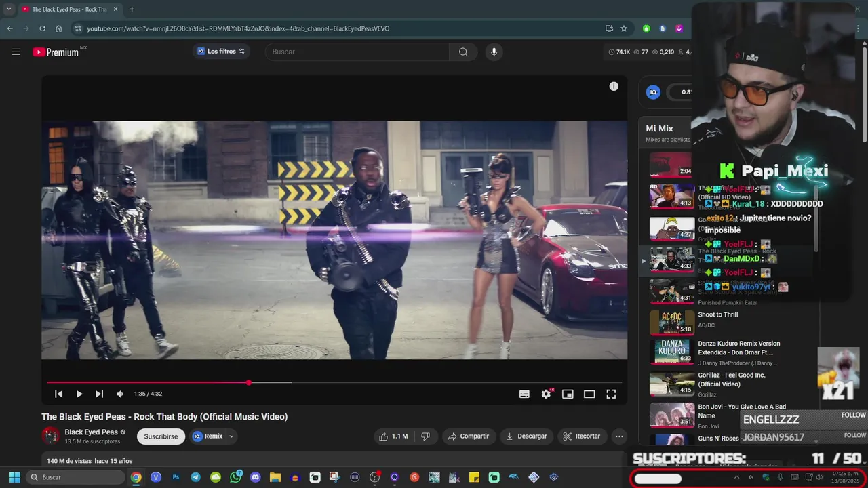The width and height of the screenshot is (868, 488).
Task: Go to YouTube Premium home logo
Action: [56, 52]
